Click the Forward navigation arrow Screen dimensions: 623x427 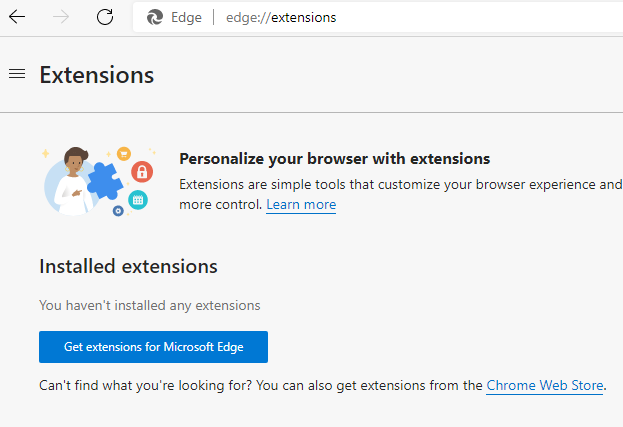click(x=61, y=17)
